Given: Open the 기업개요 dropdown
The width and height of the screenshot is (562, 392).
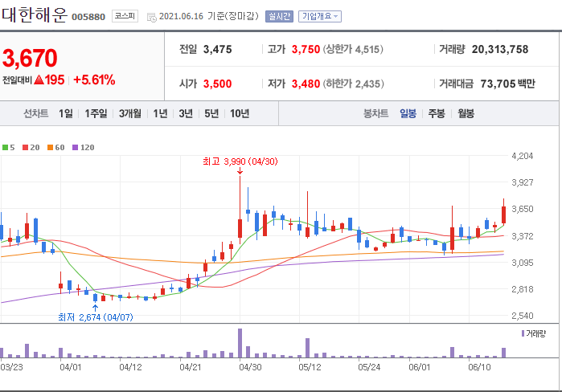Looking at the screenshot, I should (320, 17).
